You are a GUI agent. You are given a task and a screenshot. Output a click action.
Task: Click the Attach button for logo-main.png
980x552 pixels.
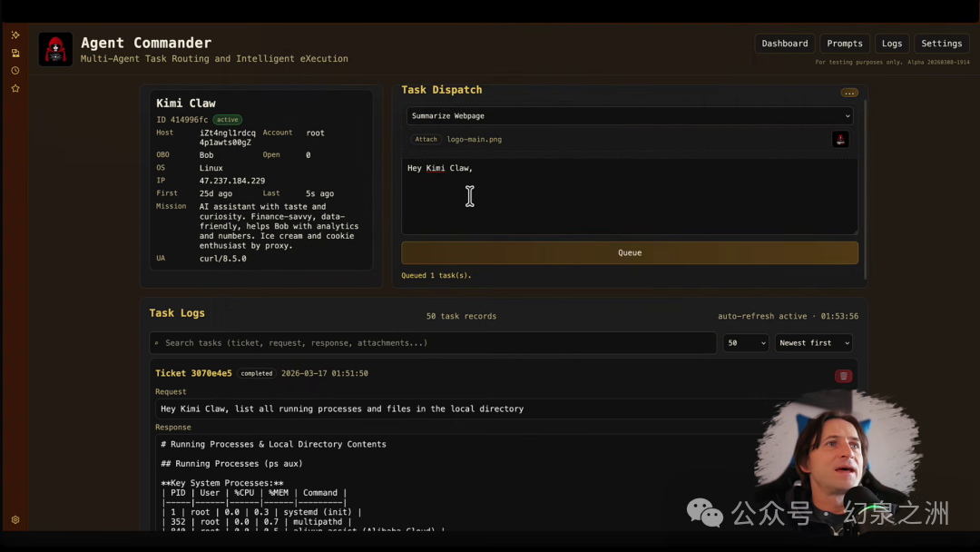tap(426, 140)
